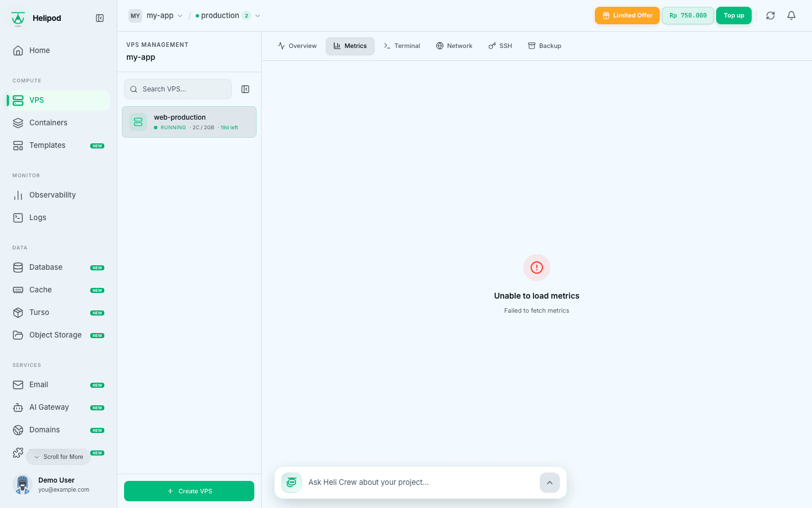Open Object Storage

[58, 335]
